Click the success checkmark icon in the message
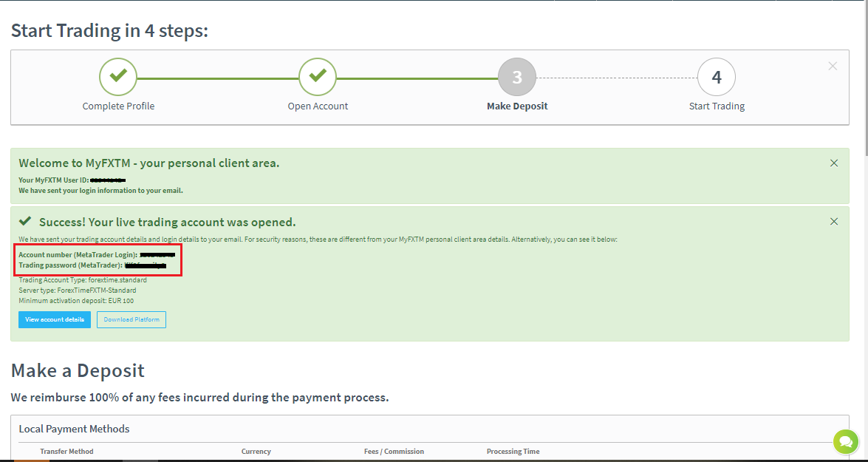This screenshot has height=462, width=868. click(25, 222)
